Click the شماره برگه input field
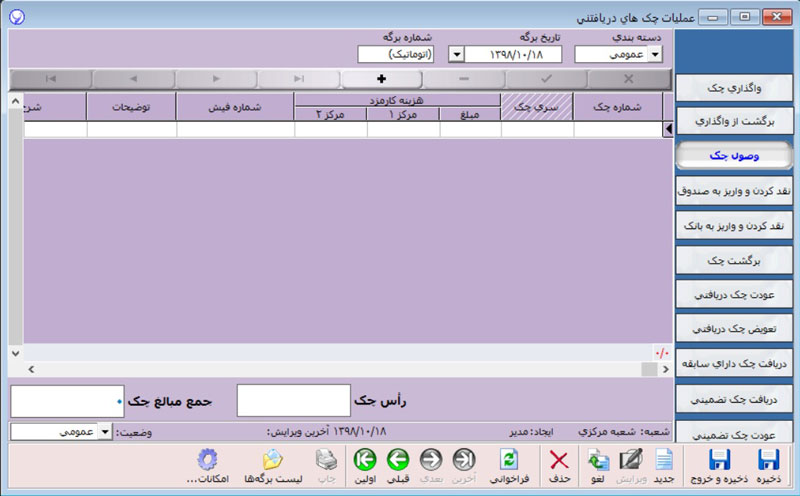Viewport: 800px width, 496px height. click(399, 55)
